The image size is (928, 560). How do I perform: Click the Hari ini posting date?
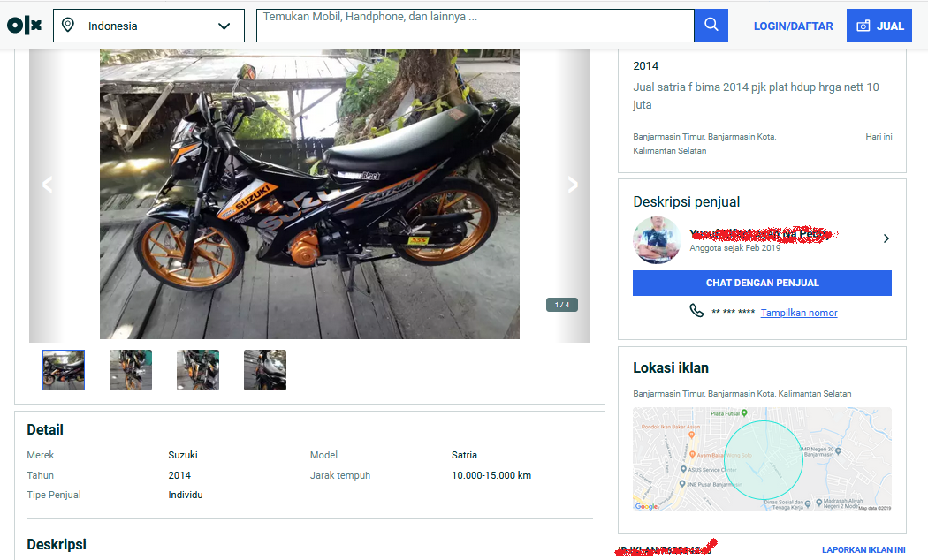click(879, 137)
